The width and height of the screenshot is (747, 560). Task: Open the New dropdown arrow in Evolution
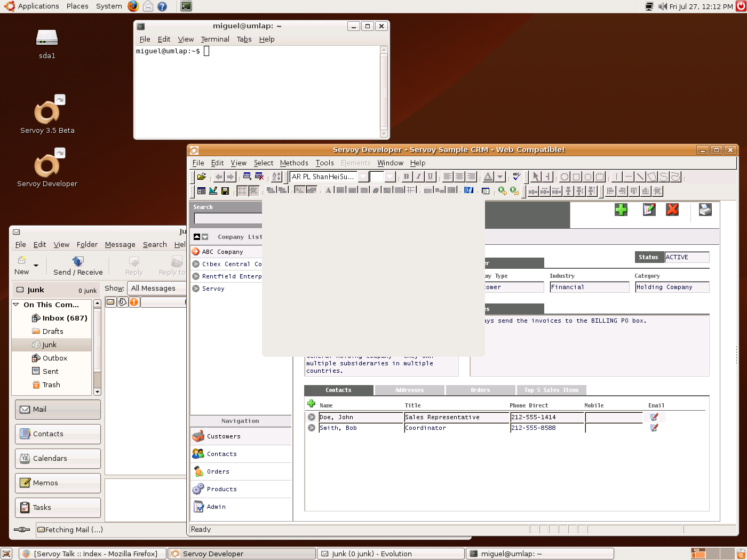pyautogui.click(x=36, y=265)
